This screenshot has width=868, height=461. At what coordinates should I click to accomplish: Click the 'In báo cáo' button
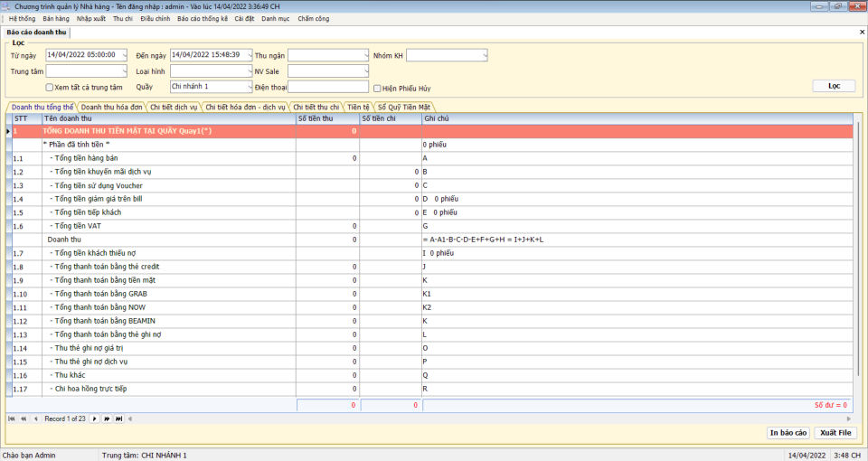[x=788, y=433]
